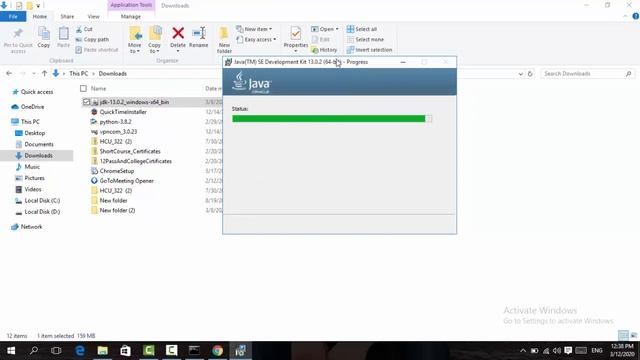Click the red Delete icon
The width and height of the screenshot is (640, 360).
pos(178,33)
